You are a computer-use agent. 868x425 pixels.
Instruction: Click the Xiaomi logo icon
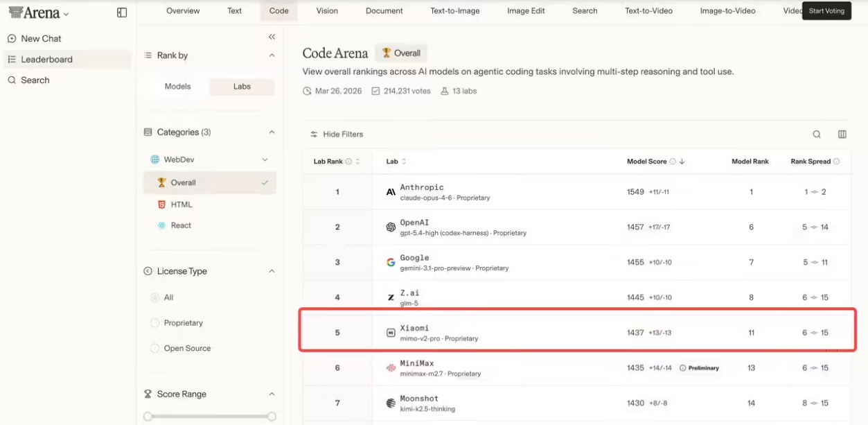click(391, 333)
